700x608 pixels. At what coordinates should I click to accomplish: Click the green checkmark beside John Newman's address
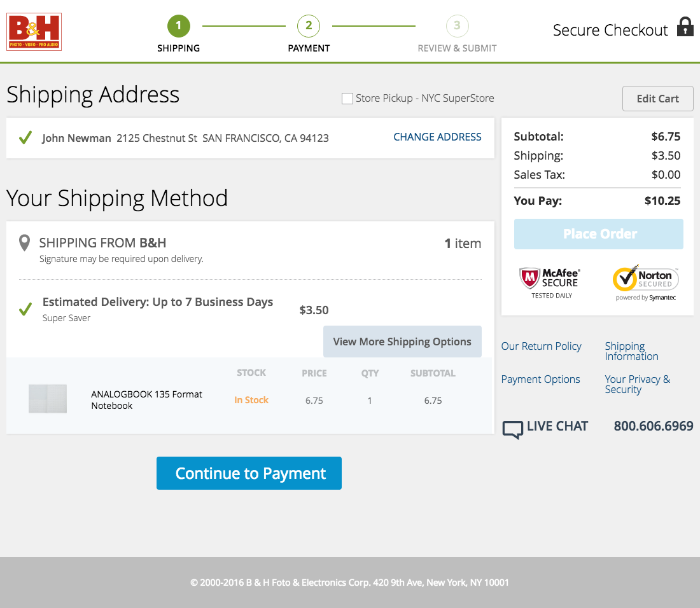pos(25,137)
